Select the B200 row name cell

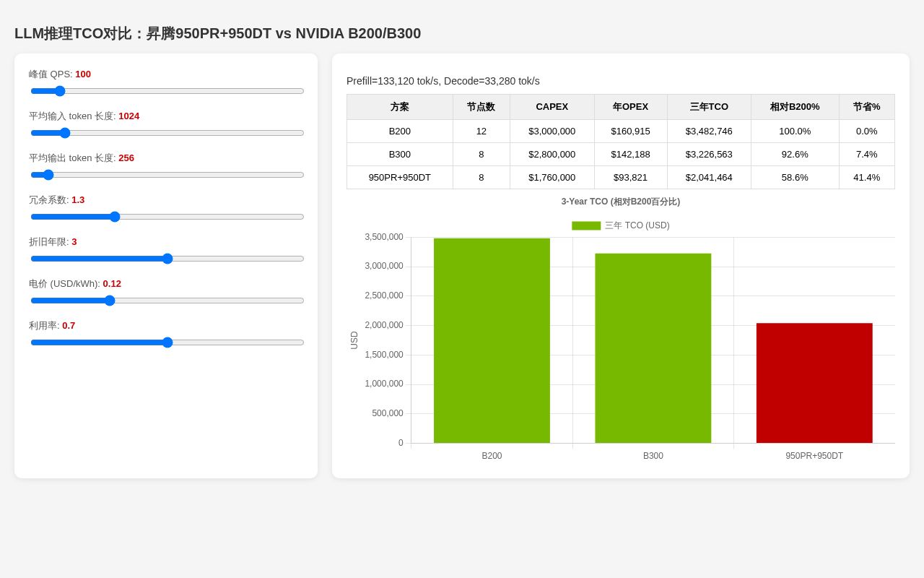tap(400, 131)
